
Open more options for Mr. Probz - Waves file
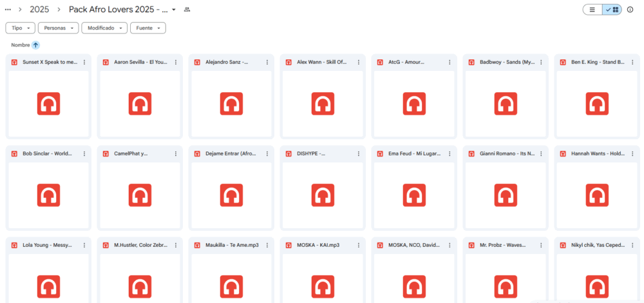click(542, 245)
